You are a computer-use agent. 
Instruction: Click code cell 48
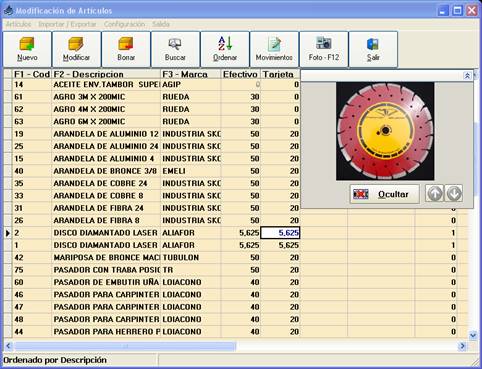(x=32, y=319)
